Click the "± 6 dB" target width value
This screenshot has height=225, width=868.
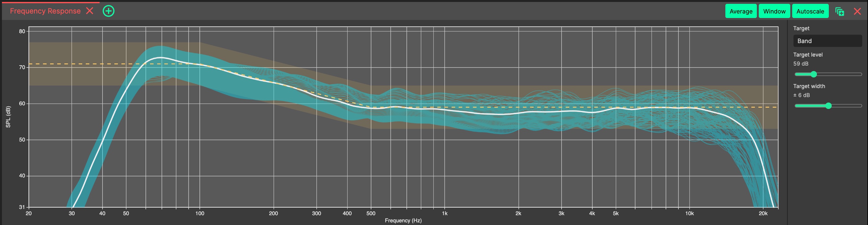tap(801, 95)
